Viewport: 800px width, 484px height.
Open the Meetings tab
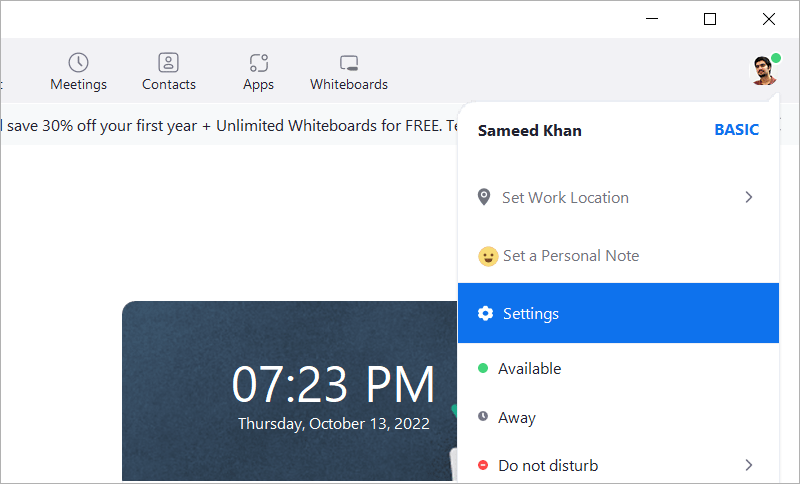click(x=79, y=71)
